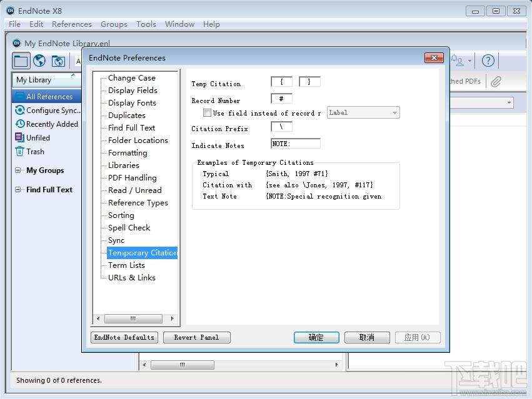Click the Revert Panel button
The image size is (532, 399).
click(x=196, y=337)
